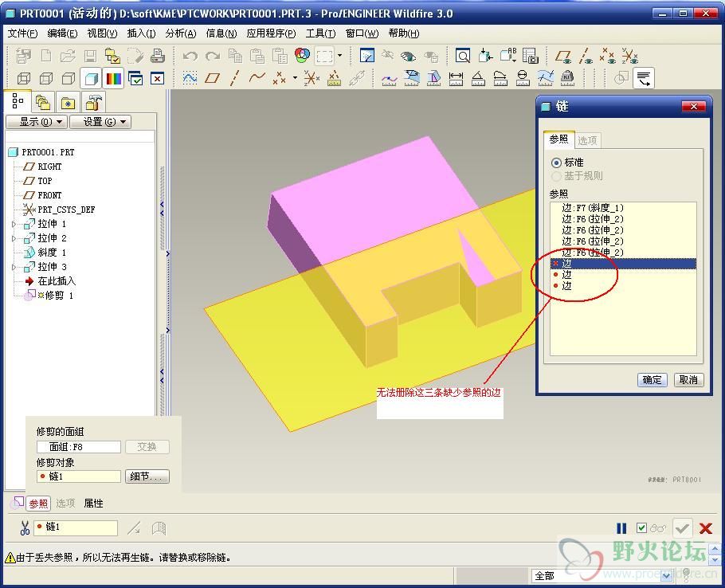Toggle the preview checkbox in dashboard
The width and height of the screenshot is (725, 588).
(641, 528)
